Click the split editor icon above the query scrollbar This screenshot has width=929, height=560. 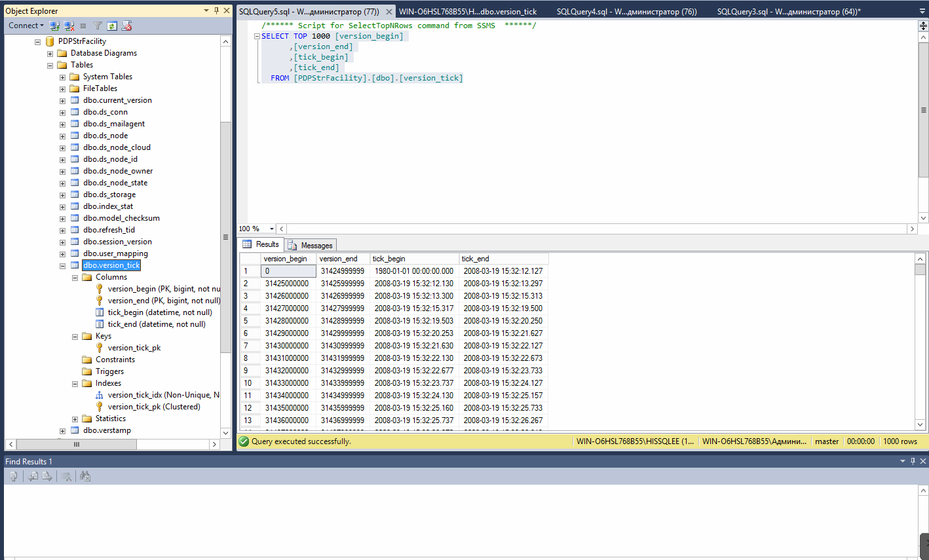pos(923,26)
